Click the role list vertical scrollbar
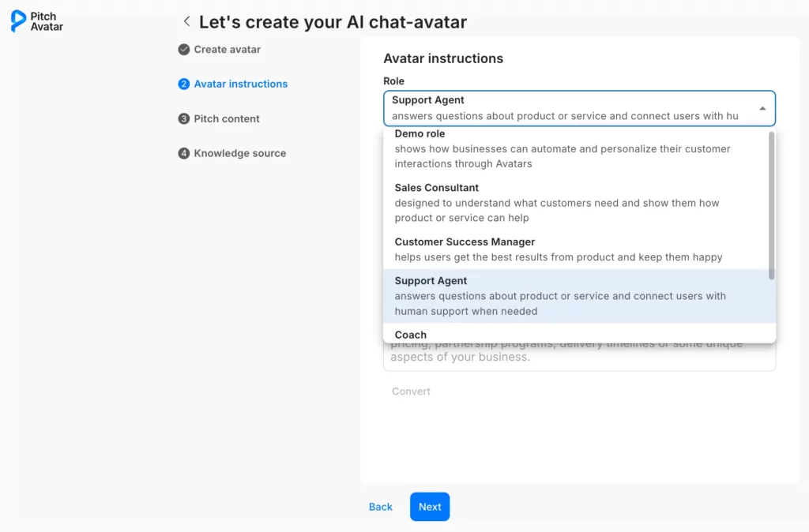Image resolution: width=809 pixels, height=532 pixels. point(771,205)
